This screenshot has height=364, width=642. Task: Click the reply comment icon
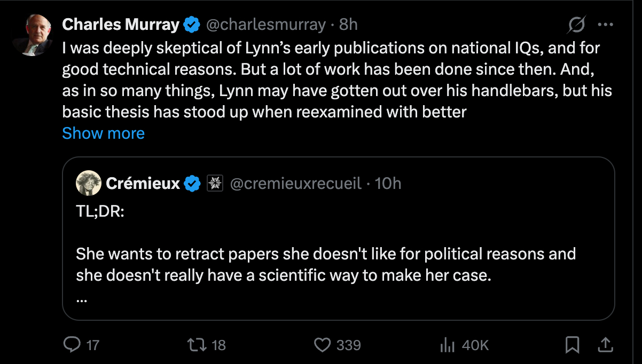click(72, 345)
